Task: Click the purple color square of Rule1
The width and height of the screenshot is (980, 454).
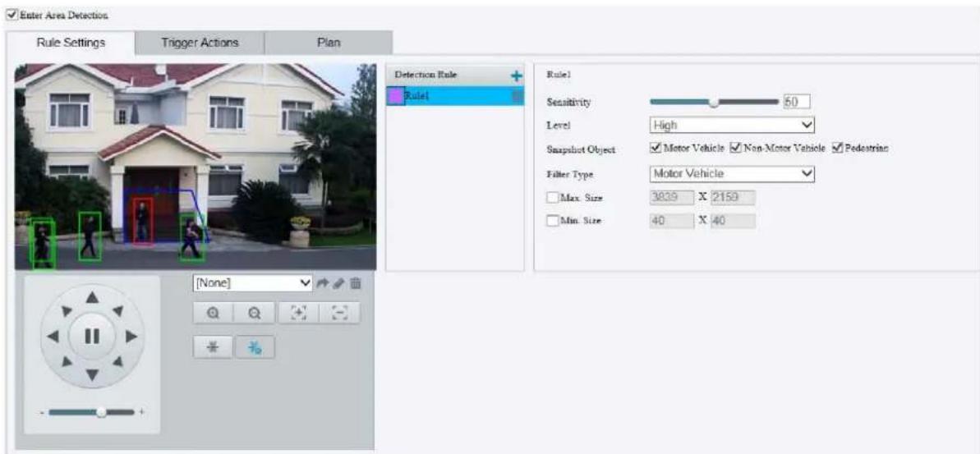Action: [396, 96]
